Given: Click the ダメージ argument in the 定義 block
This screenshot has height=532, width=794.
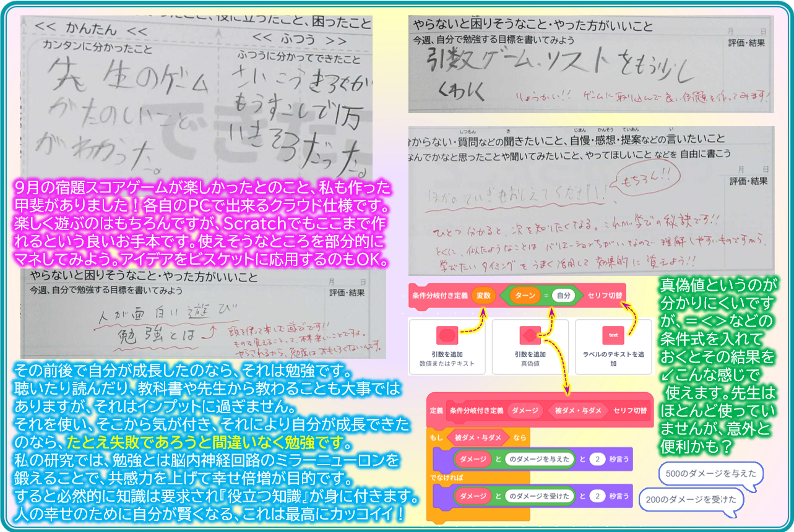Looking at the screenshot, I should [524, 410].
